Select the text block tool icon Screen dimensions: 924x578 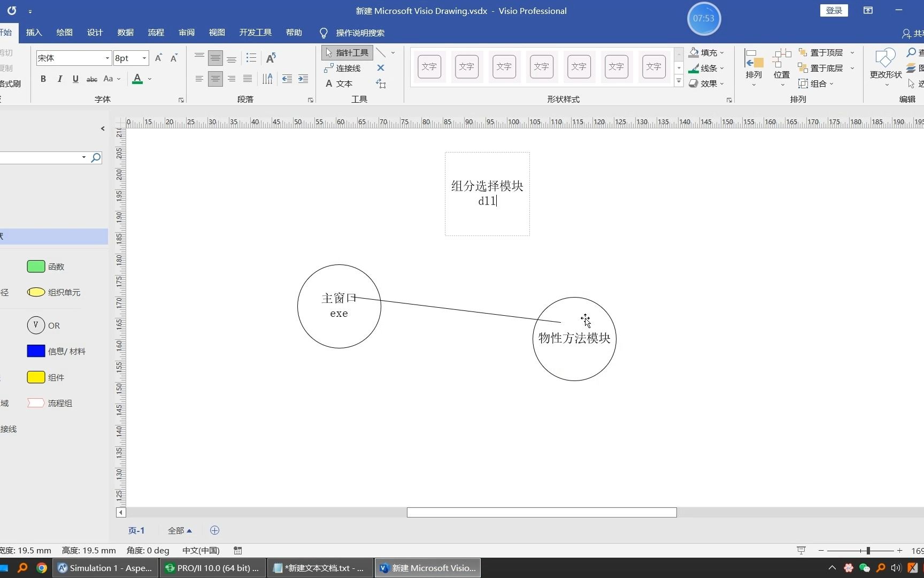381,83
